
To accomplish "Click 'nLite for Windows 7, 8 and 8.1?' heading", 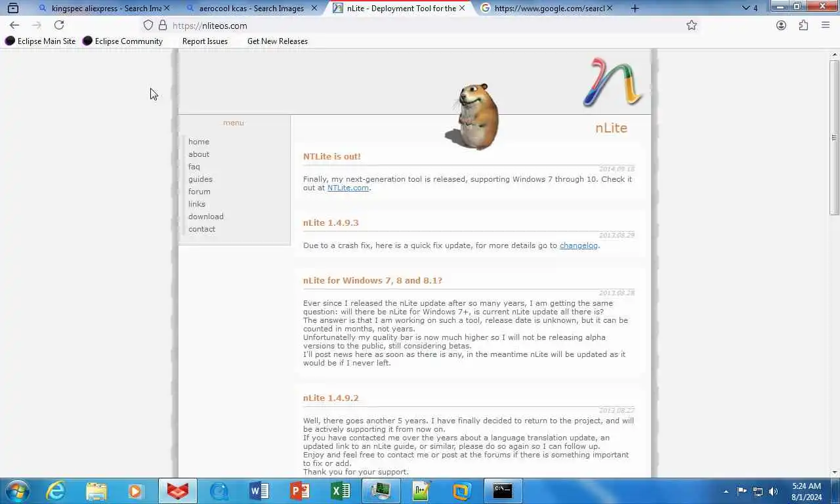I will [x=373, y=280].
